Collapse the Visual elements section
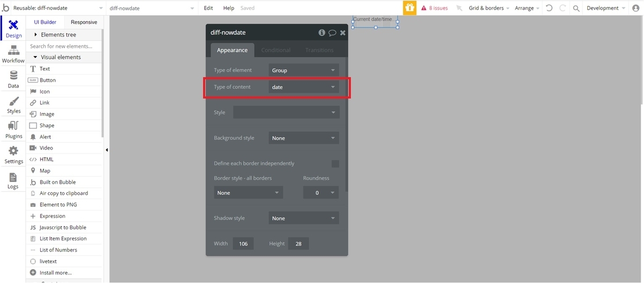This screenshot has width=644, height=283. point(64,57)
